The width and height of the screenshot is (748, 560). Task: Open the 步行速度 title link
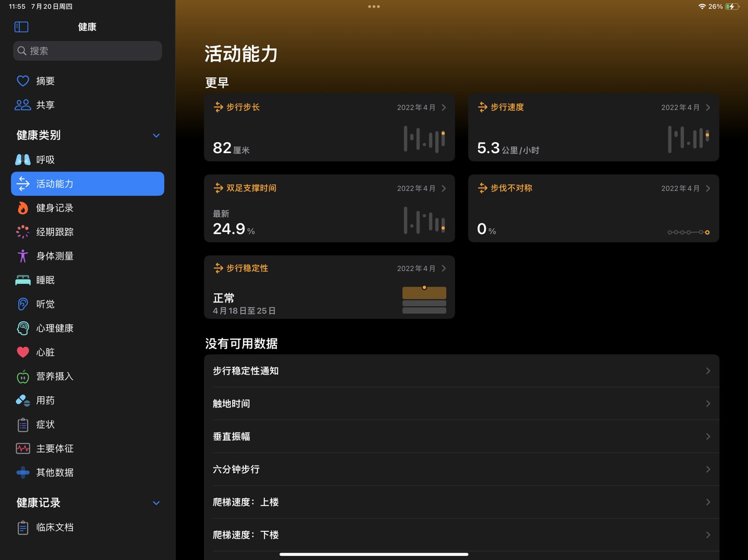coord(507,107)
